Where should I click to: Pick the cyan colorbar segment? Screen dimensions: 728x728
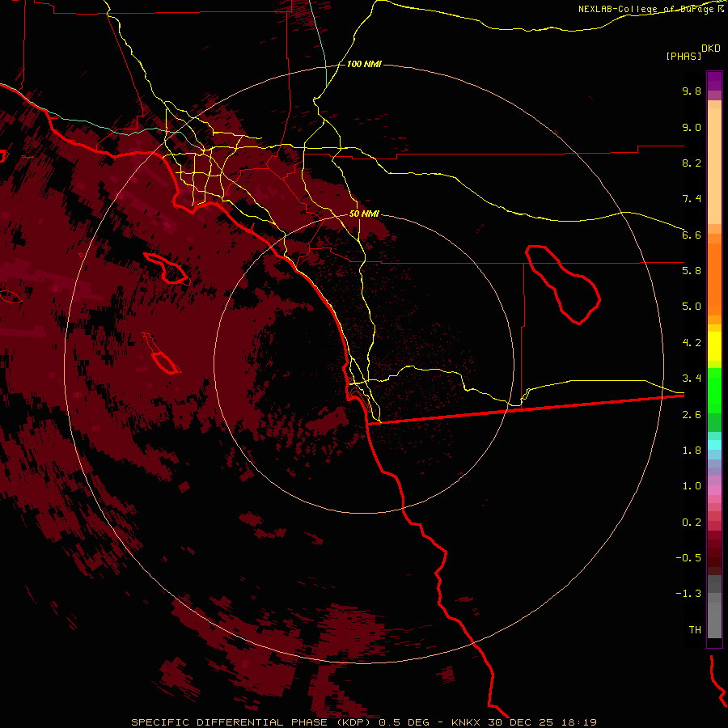714,445
